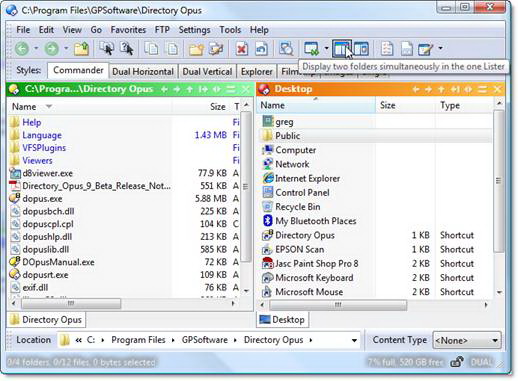
Task: Click up arrow in green pane header
Action: [190, 89]
